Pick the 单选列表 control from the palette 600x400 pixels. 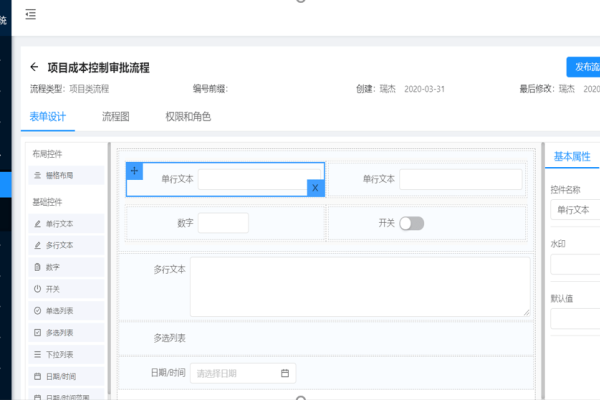point(66,311)
